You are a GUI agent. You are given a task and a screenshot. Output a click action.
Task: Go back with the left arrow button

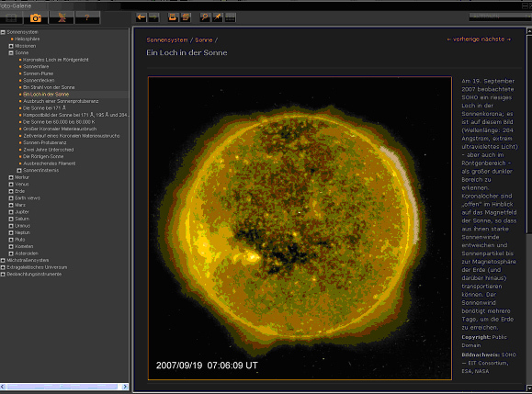[x=141, y=17]
